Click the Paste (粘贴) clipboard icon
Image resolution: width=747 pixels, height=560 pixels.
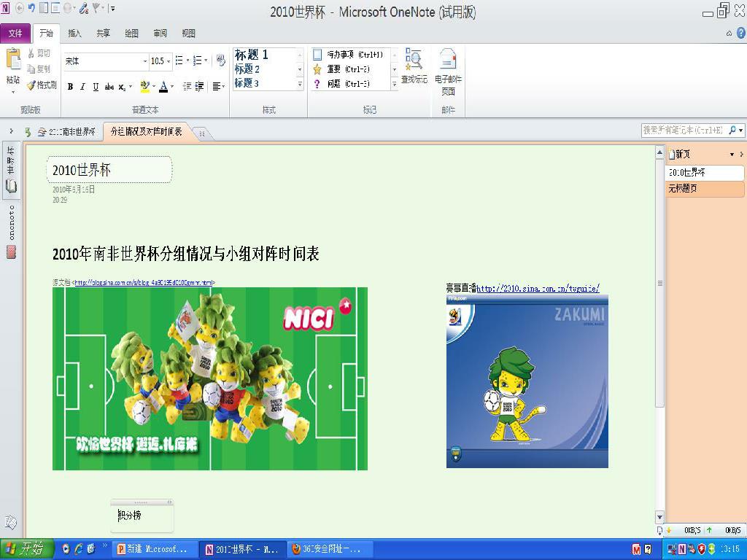[13, 60]
